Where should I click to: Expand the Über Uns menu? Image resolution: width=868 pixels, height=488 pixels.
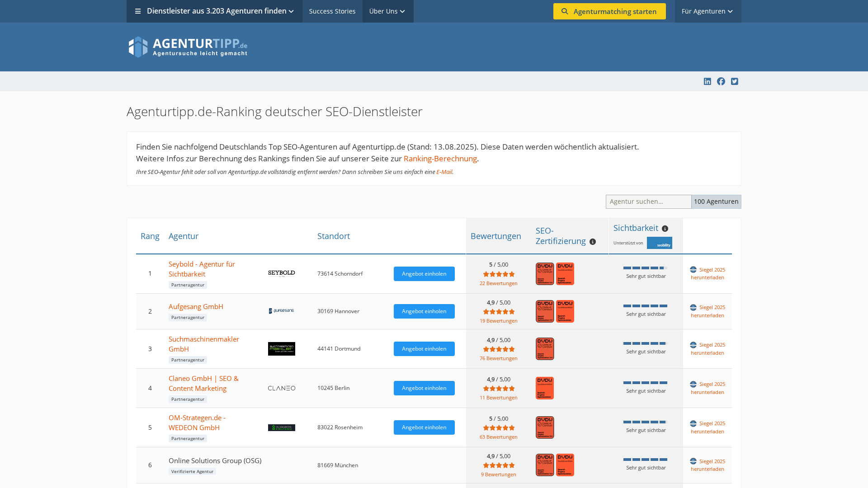pos(387,11)
